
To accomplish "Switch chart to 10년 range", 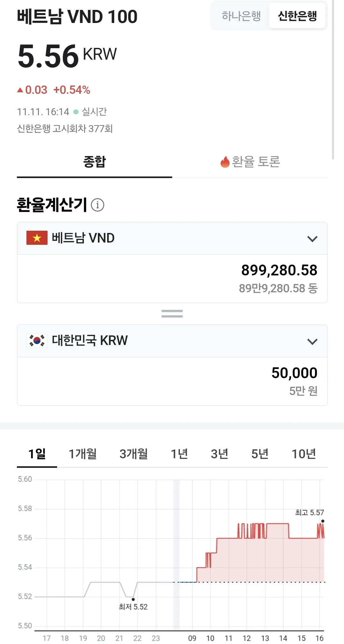I will [304, 453].
